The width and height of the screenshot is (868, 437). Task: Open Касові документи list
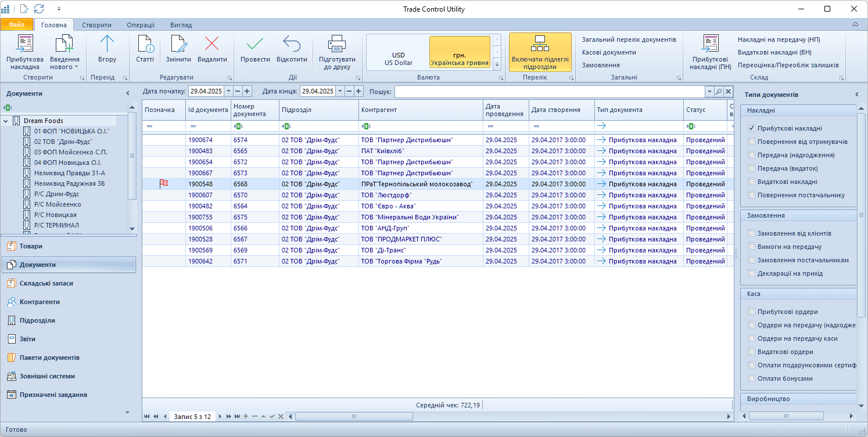click(x=609, y=52)
